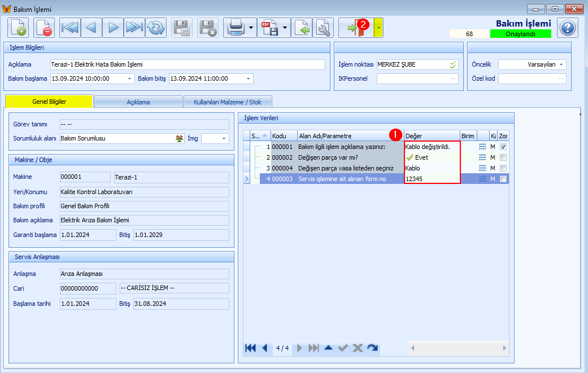Delete the current record from the toolbar
Screen dimensions: 588x373
point(44,28)
